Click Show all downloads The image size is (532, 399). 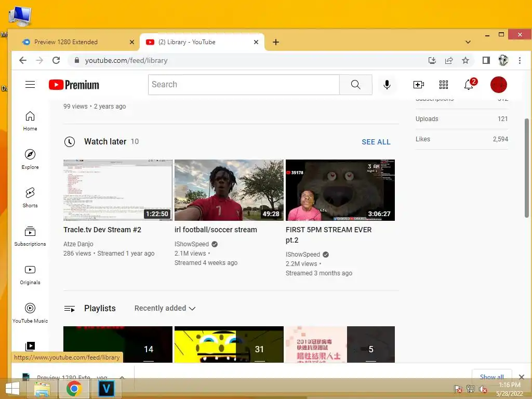click(491, 377)
